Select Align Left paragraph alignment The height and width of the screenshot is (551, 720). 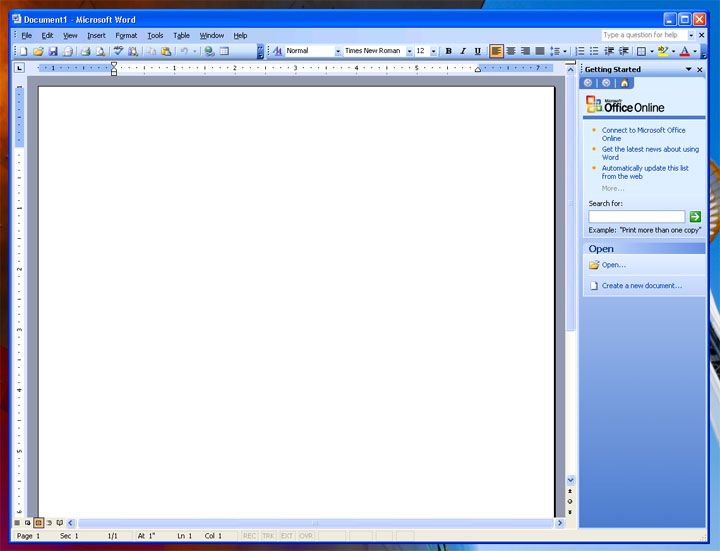point(496,51)
